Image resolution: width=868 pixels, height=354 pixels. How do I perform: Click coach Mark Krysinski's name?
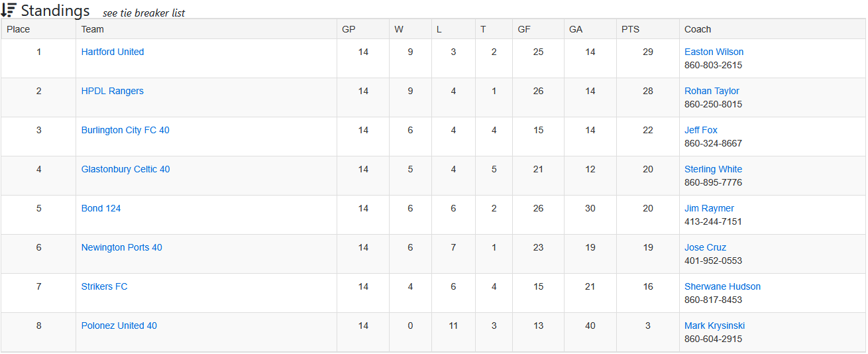tap(714, 325)
